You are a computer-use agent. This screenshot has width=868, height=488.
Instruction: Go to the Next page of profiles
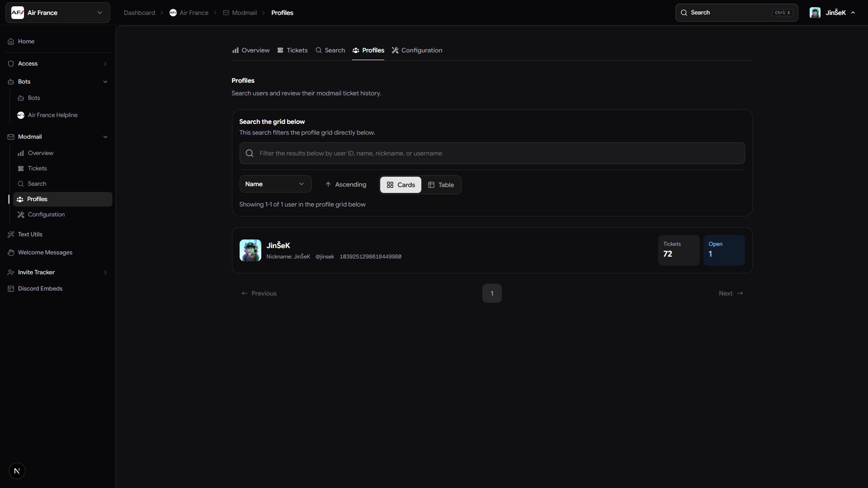(731, 293)
